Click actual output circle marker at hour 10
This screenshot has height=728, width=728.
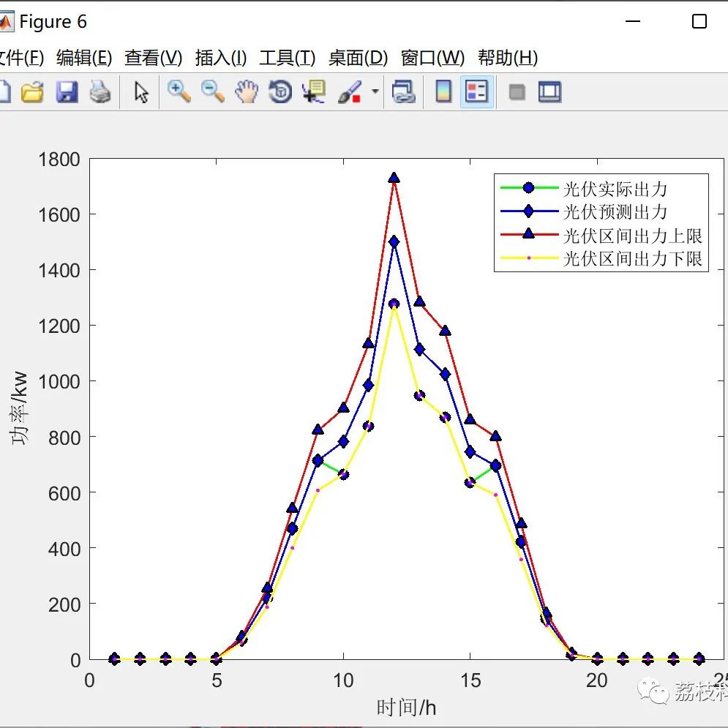point(344,475)
